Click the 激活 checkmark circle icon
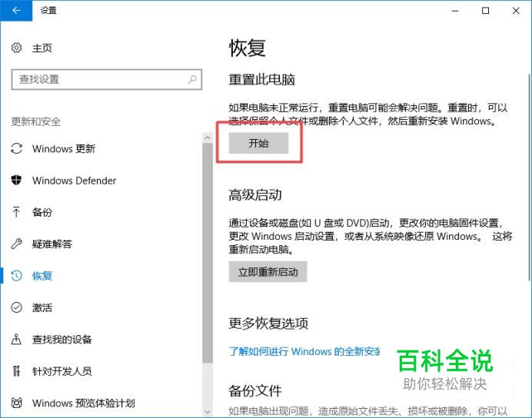This screenshot has width=532, height=418. [x=17, y=307]
